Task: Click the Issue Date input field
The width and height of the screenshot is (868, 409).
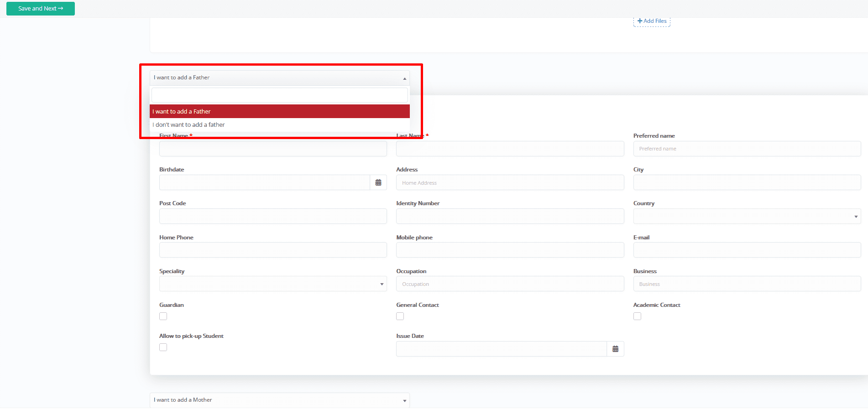Action: [x=502, y=349]
